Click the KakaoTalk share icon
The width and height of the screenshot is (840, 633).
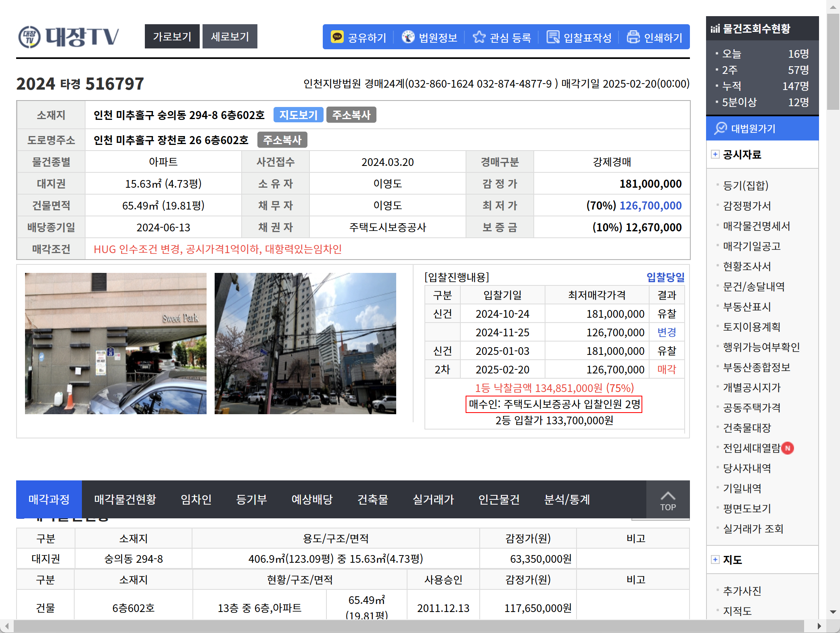[x=337, y=37]
